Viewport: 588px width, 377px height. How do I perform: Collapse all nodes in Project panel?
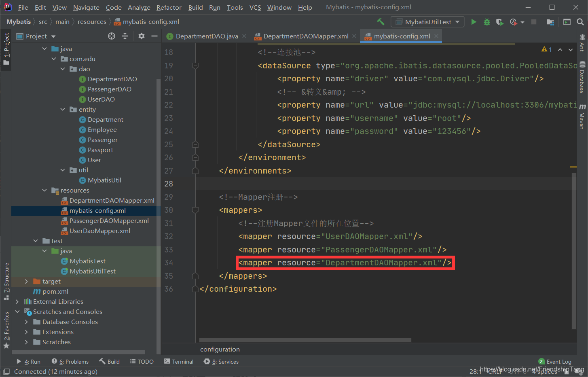[125, 36]
